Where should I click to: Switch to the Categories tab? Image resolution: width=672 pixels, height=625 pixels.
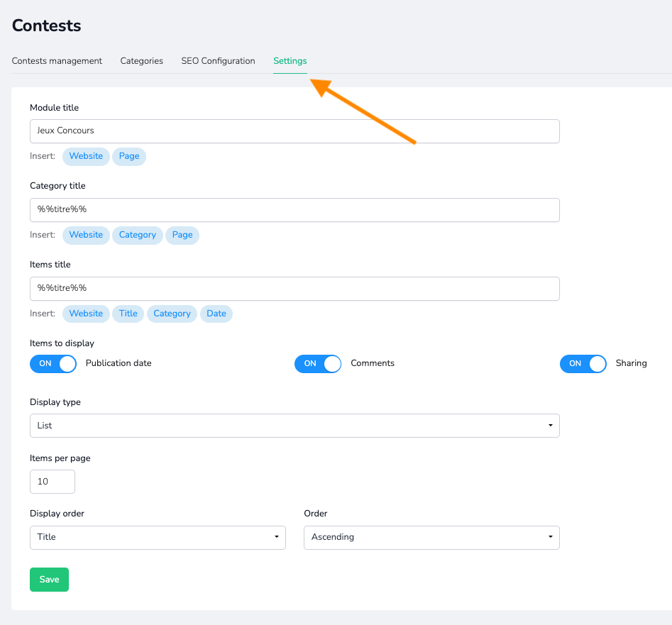point(142,61)
